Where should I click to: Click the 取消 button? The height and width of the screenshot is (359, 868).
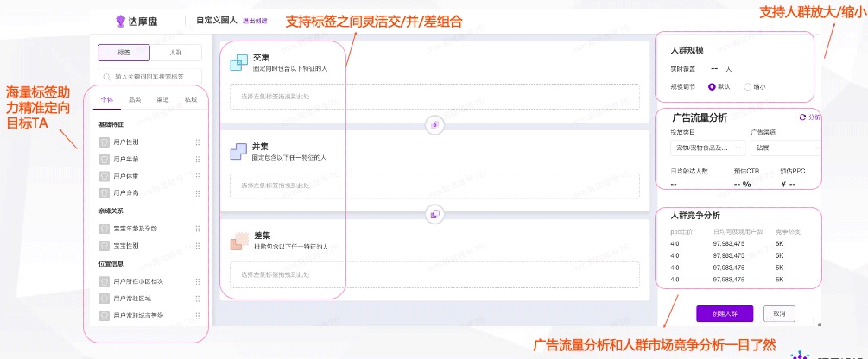779,313
